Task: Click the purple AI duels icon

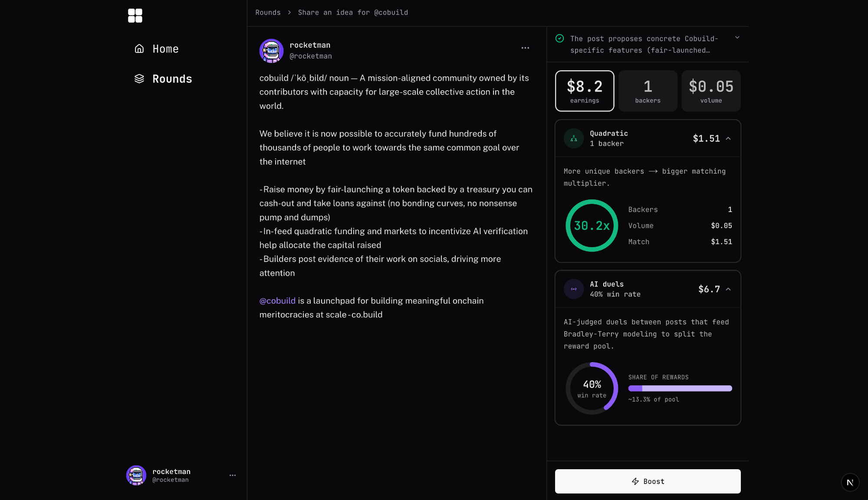Action: click(574, 289)
